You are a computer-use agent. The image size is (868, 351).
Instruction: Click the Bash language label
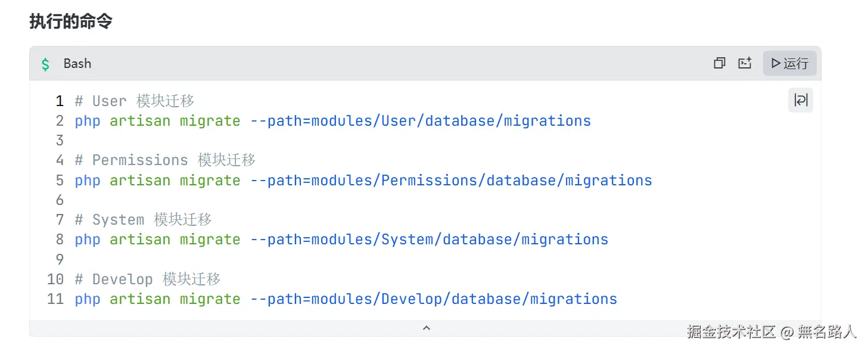tap(77, 64)
